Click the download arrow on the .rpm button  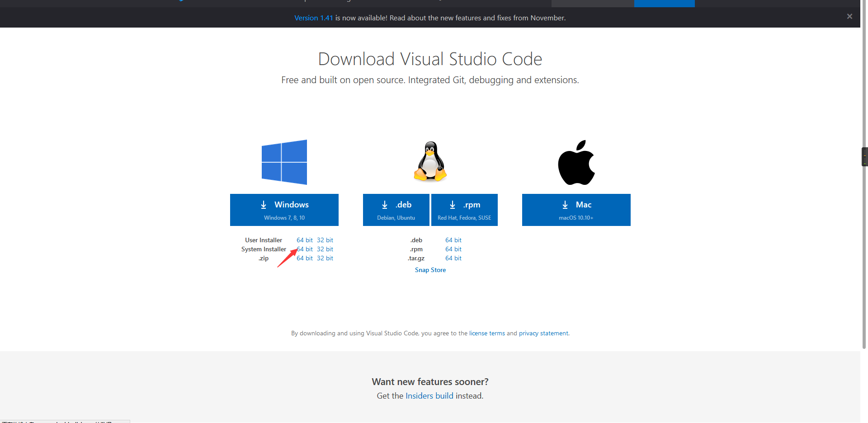tap(452, 204)
